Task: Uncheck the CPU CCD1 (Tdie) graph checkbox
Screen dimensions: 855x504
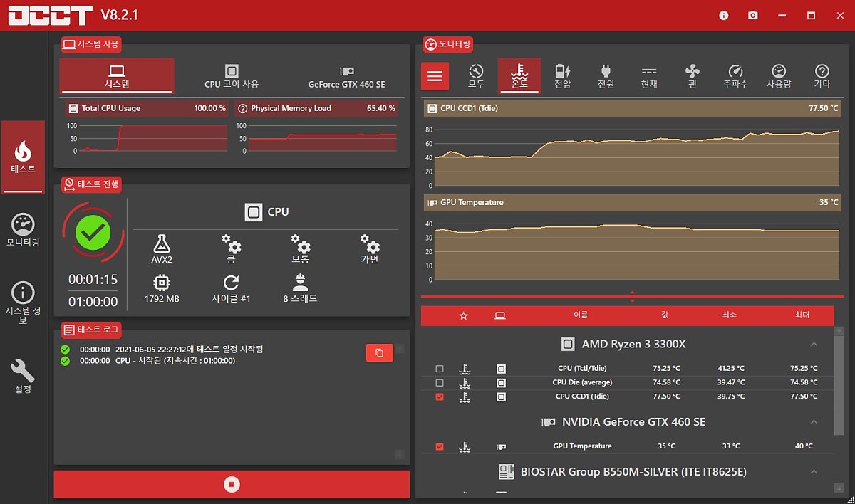Action: pyautogui.click(x=439, y=397)
